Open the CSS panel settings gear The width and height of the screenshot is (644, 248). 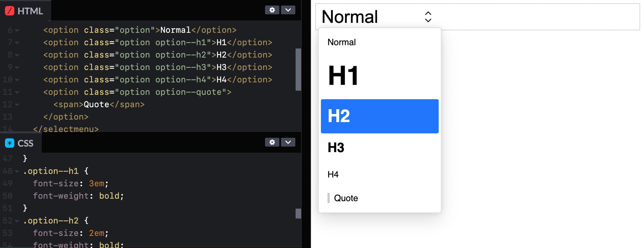click(272, 142)
